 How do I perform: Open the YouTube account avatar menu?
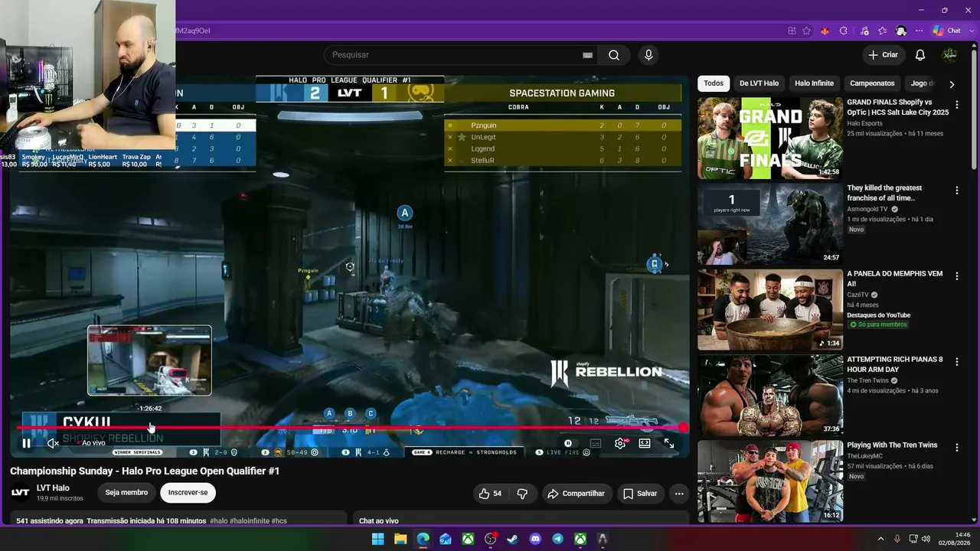pyautogui.click(x=949, y=55)
